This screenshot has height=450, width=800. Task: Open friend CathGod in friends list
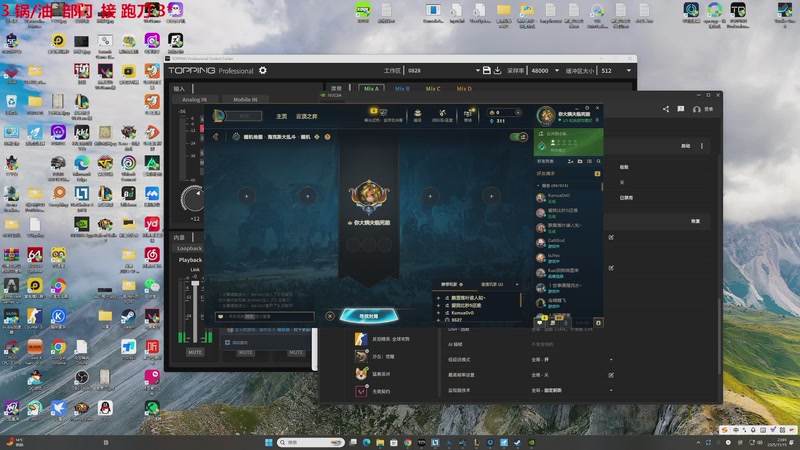pos(568,243)
